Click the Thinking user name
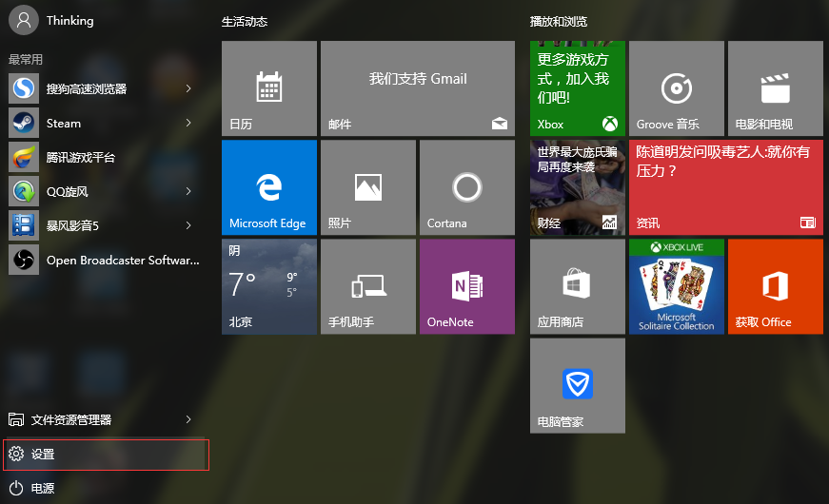The width and height of the screenshot is (829, 504). coord(69,21)
